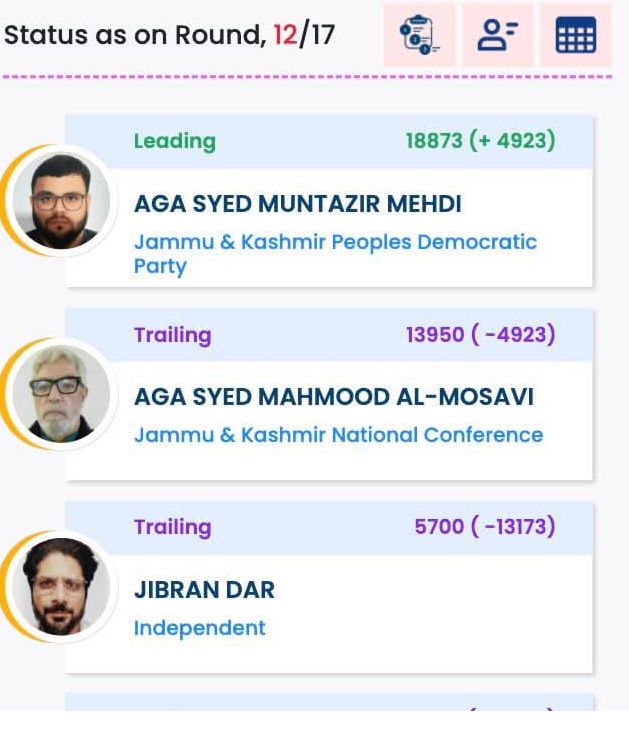Click Jibran Dar's profile photo
This screenshot has height=735, width=629.
click(59, 586)
